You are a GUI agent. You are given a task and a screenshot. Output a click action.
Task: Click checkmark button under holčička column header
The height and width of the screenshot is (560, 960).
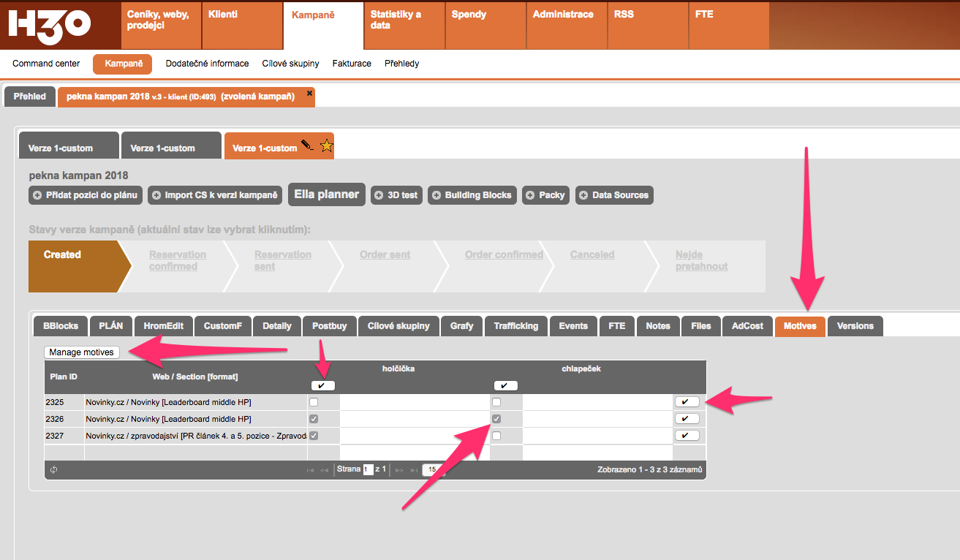click(322, 385)
